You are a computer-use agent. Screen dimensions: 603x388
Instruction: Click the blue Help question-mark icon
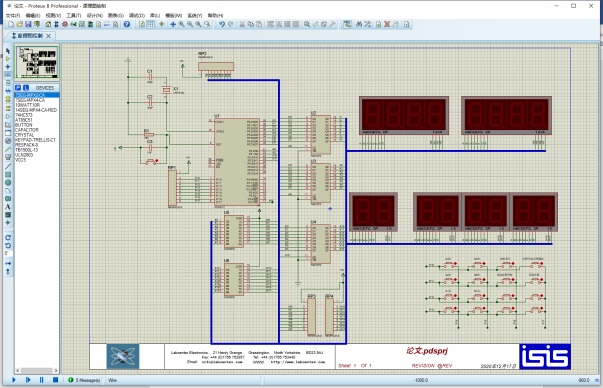[x=127, y=24]
